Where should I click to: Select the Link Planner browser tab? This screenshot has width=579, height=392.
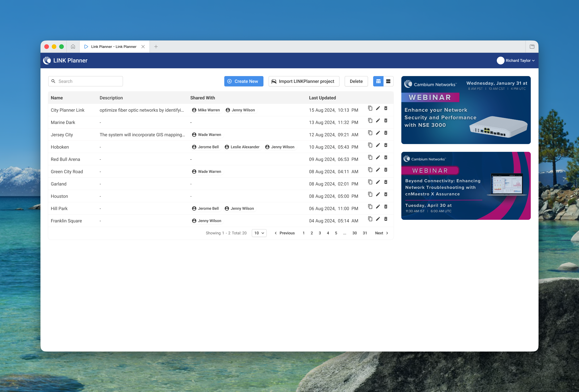114,47
